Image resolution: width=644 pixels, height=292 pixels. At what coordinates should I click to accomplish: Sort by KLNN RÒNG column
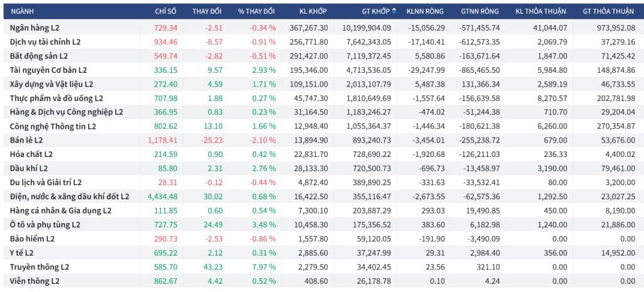click(427, 11)
